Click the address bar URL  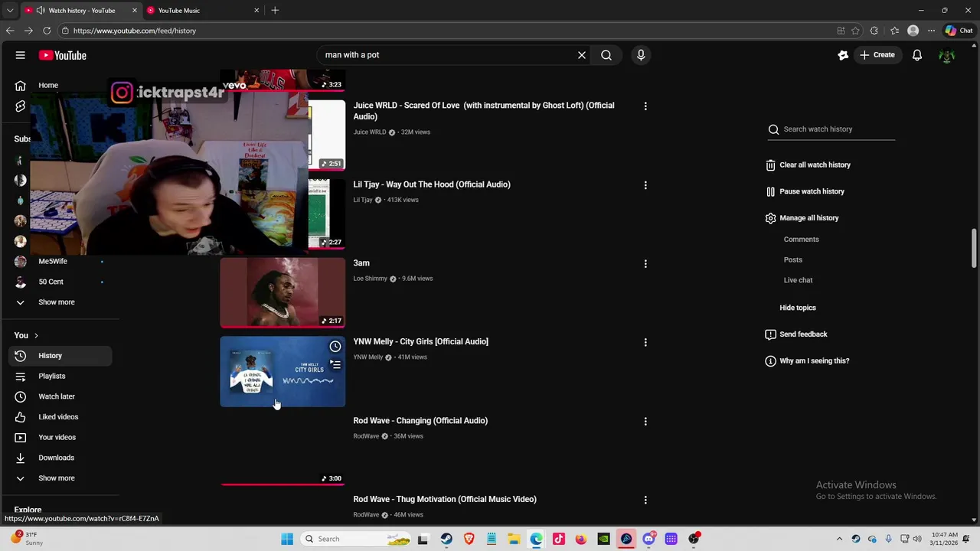(x=135, y=31)
